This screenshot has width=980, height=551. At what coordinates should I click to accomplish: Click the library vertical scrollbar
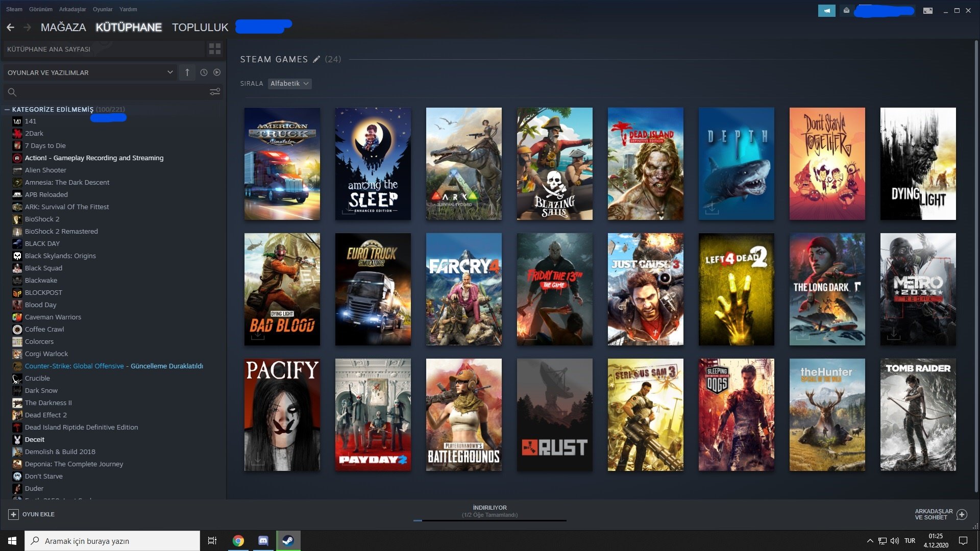pos(976,265)
